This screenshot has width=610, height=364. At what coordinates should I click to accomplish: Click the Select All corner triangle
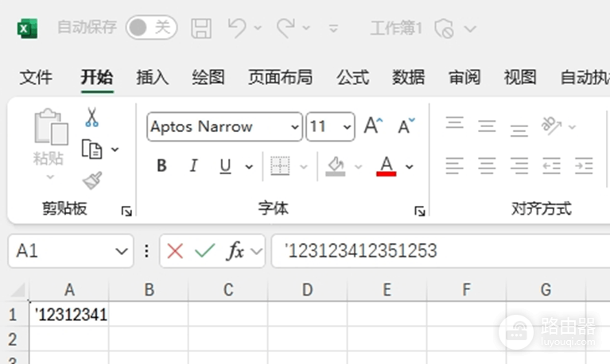point(17,290)
